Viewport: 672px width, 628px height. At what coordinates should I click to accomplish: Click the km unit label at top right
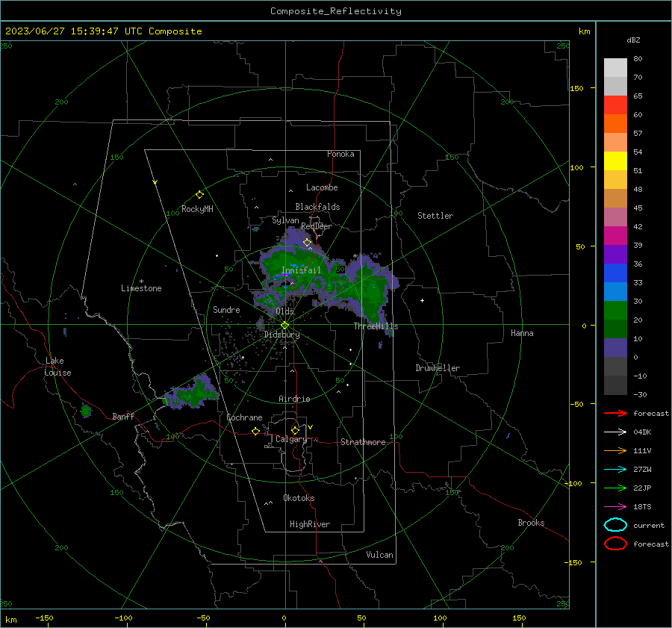coord(584,31)
